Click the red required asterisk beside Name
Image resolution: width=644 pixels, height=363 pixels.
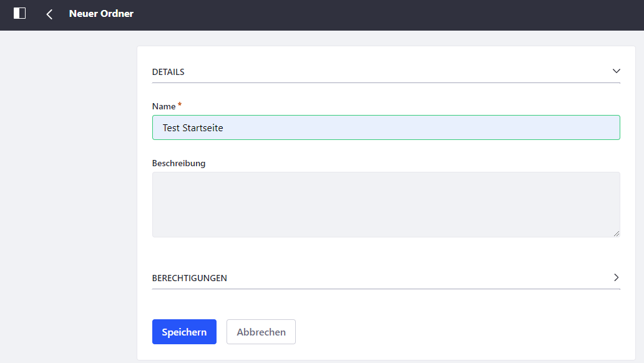(x=180, y=105)
